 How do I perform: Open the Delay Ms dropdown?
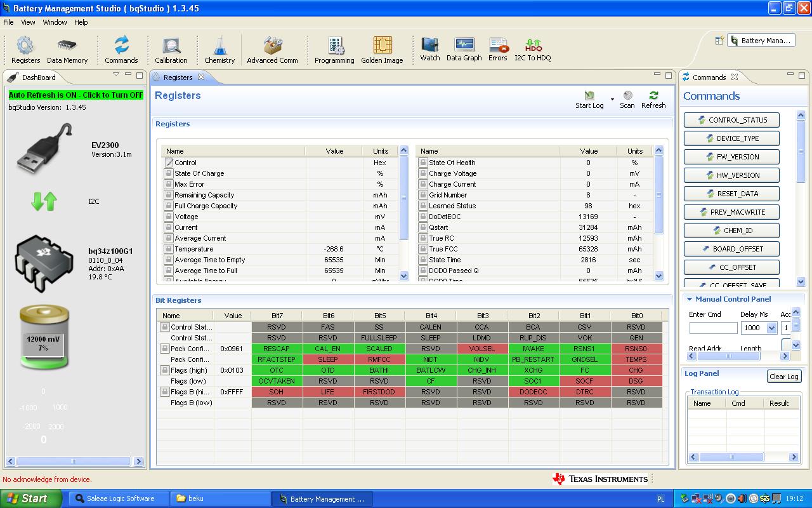(771, 328)
